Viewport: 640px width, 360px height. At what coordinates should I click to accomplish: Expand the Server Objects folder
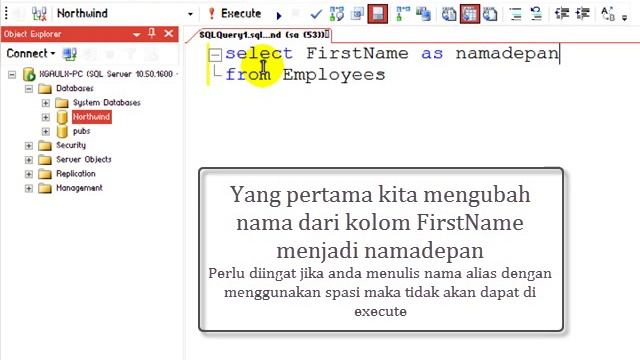[29, 160]
